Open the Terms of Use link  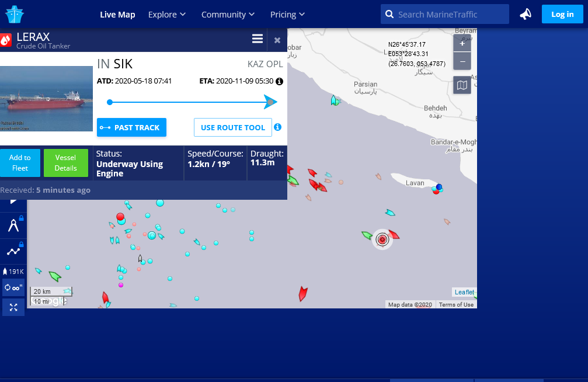point(456,305)
